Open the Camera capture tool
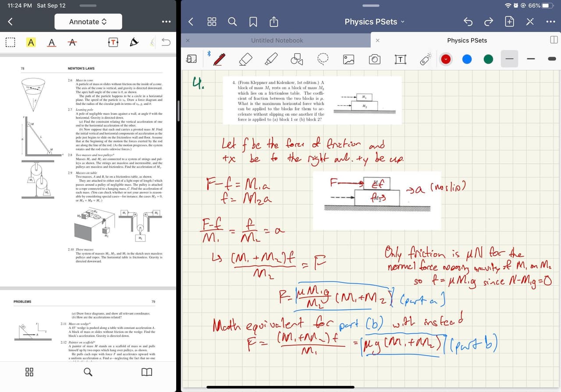Screen dimensions: 561x392 point(374,59)
